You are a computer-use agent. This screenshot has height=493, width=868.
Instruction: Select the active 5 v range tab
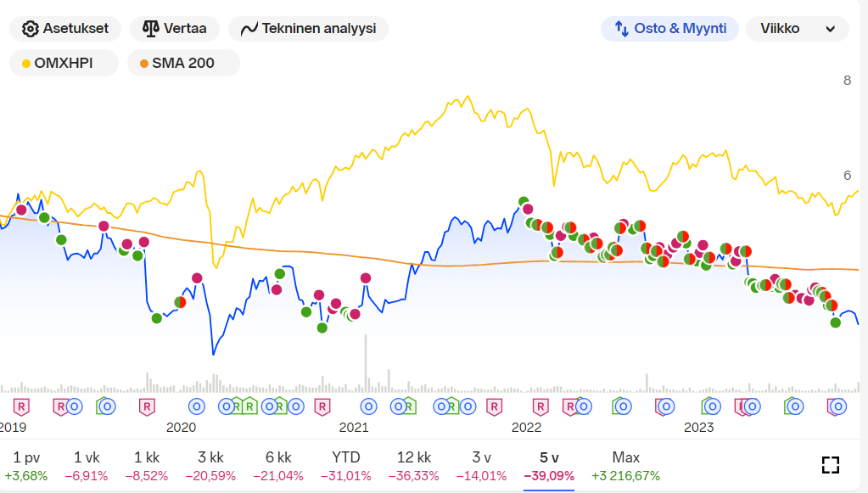tap(549, 466)
